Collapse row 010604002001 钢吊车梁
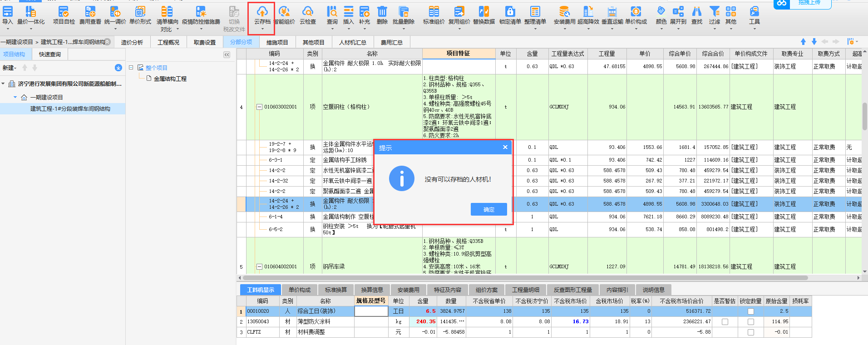This screenshot has height=345, width=868. (259, 267)
